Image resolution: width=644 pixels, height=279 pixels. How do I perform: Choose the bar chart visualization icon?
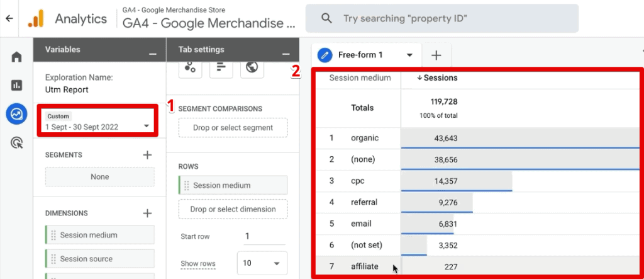point(221,68)
